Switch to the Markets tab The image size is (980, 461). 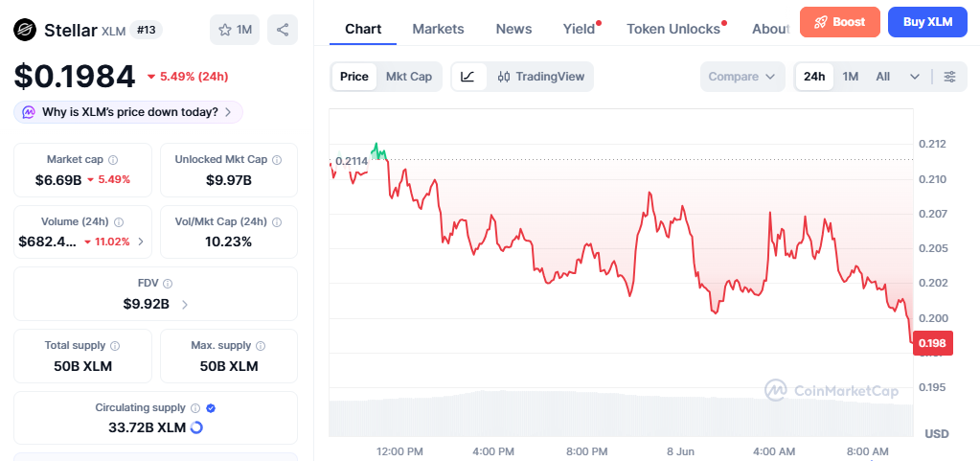coord(438,29)
